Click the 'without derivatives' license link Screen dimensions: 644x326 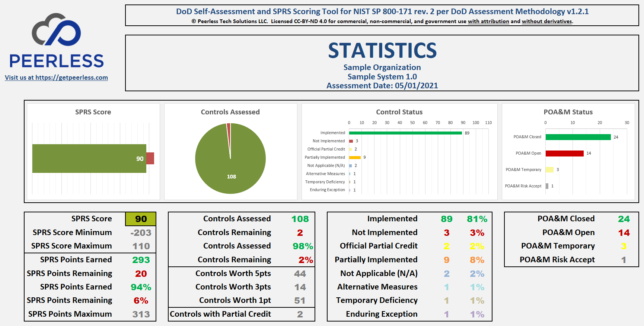pos(546,21)
